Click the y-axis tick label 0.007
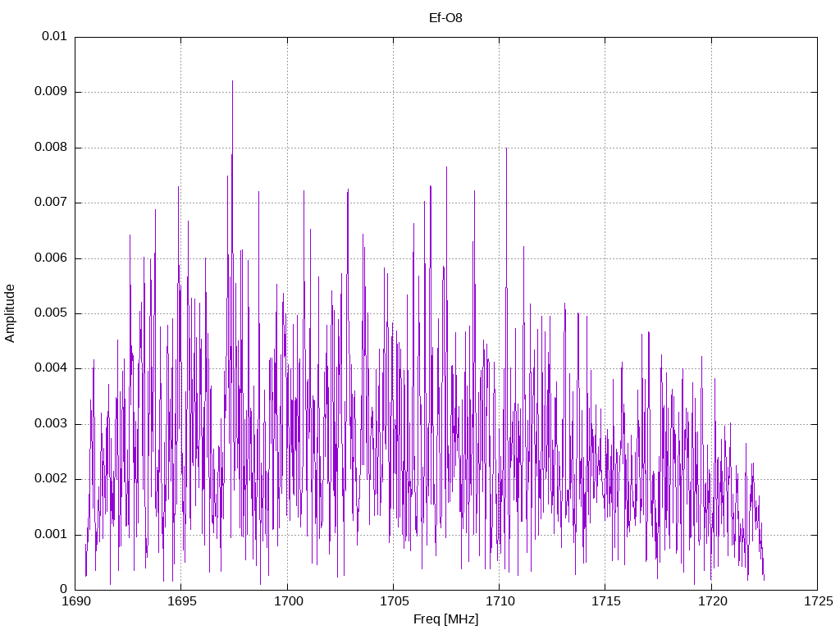The image size is (840, 630). point(51,203)
